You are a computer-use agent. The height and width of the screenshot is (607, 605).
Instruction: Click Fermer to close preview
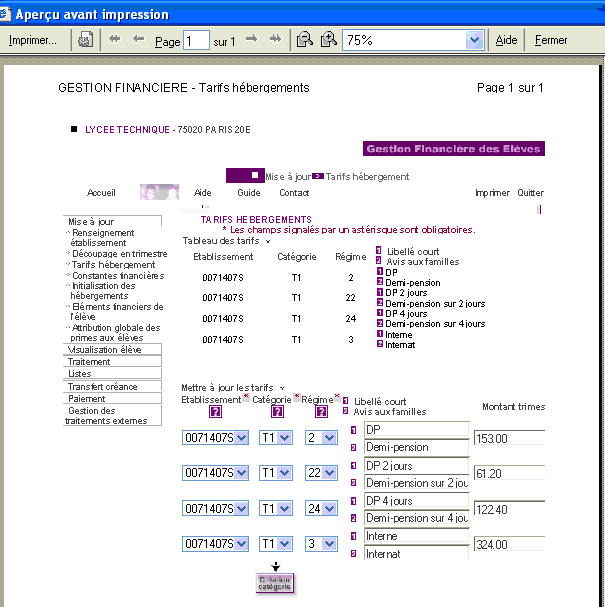pyautogui.click(x=551, y=40)
